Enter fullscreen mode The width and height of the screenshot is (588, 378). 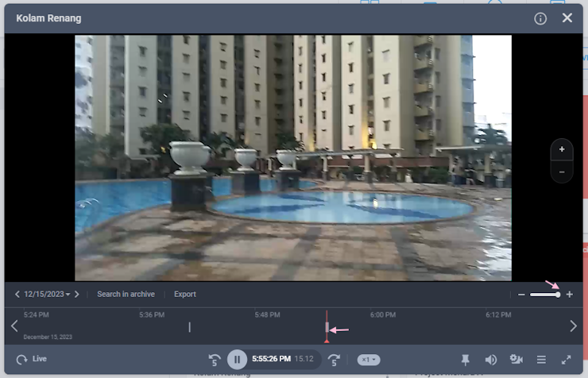tap(567, 360)
